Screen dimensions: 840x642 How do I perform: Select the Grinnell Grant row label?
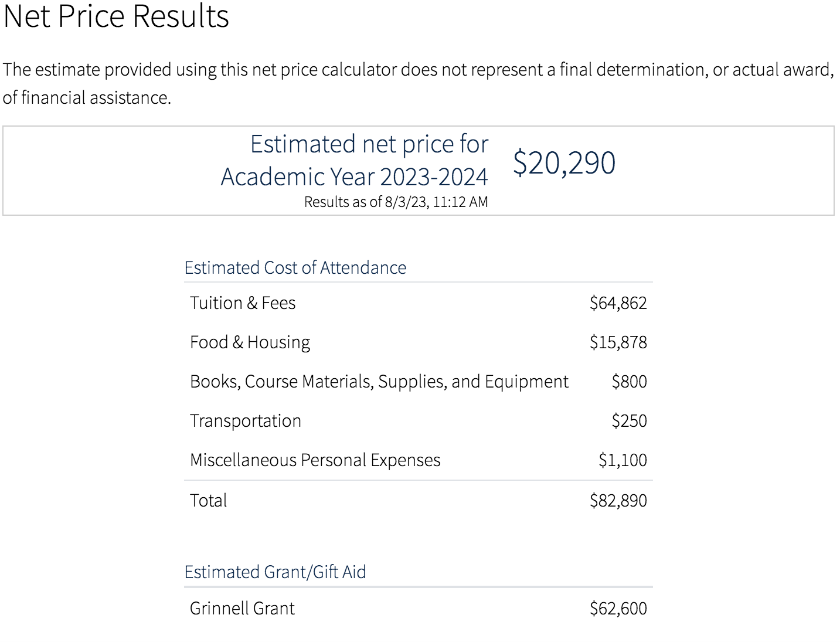pos(242,609)
